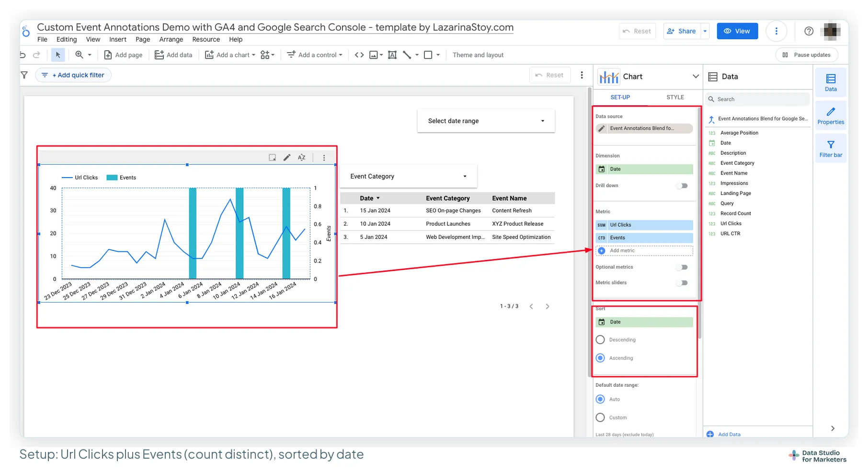Click the text box tool icon
The image size is (868, 473).
coord(392,55)
